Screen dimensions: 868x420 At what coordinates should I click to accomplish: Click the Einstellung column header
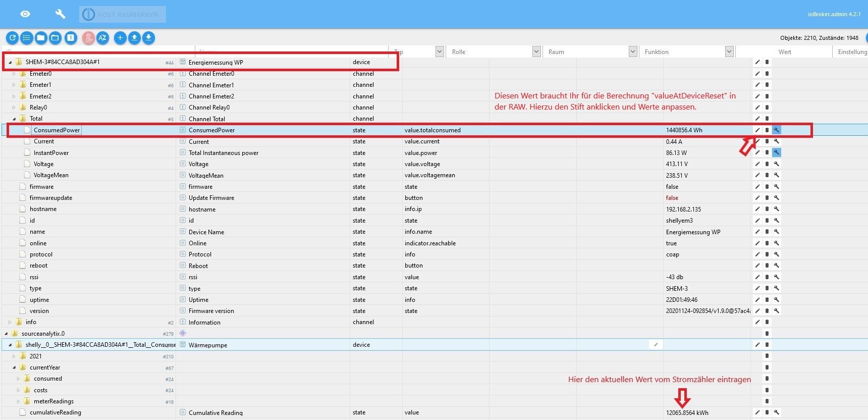tap(852, 51)
